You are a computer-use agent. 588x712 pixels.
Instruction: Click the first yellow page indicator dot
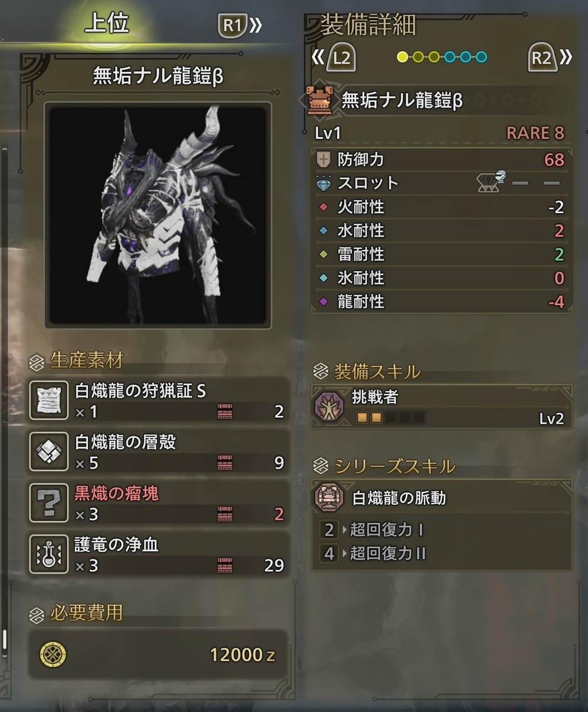click(403, 57)
